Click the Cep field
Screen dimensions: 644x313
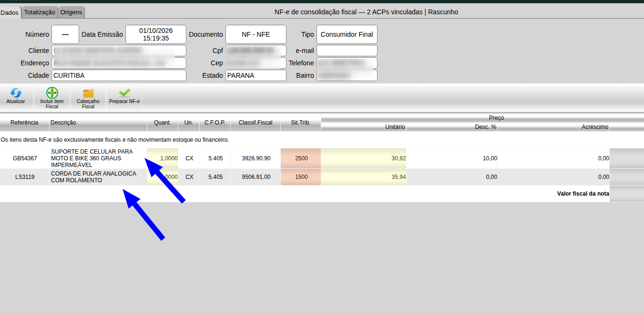(x=256, y=63)
